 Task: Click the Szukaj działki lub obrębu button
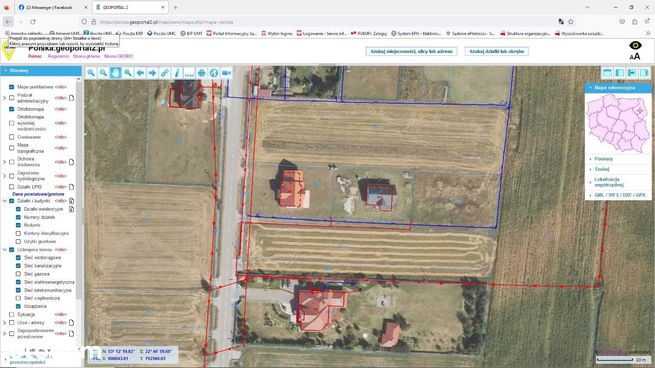497,51
